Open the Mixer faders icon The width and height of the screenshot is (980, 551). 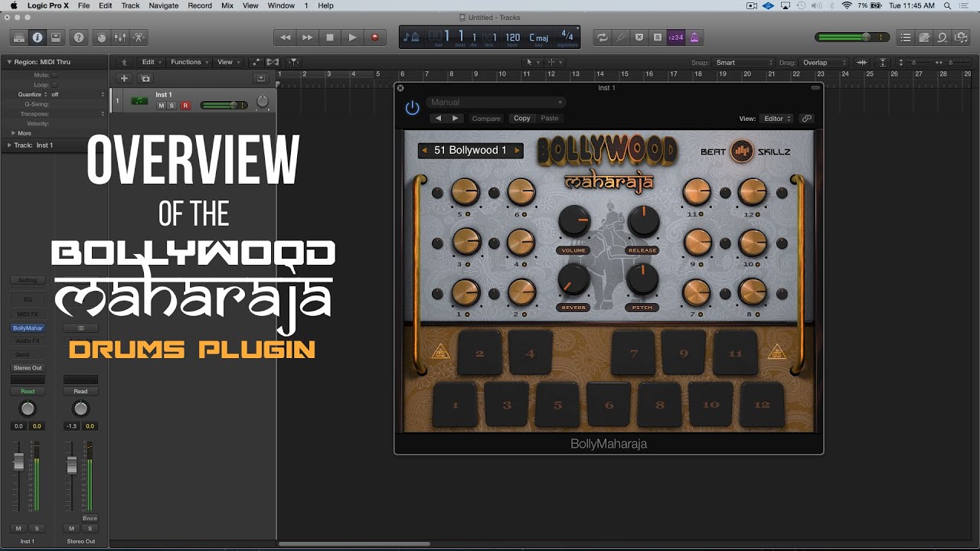(x=119, y=37)
